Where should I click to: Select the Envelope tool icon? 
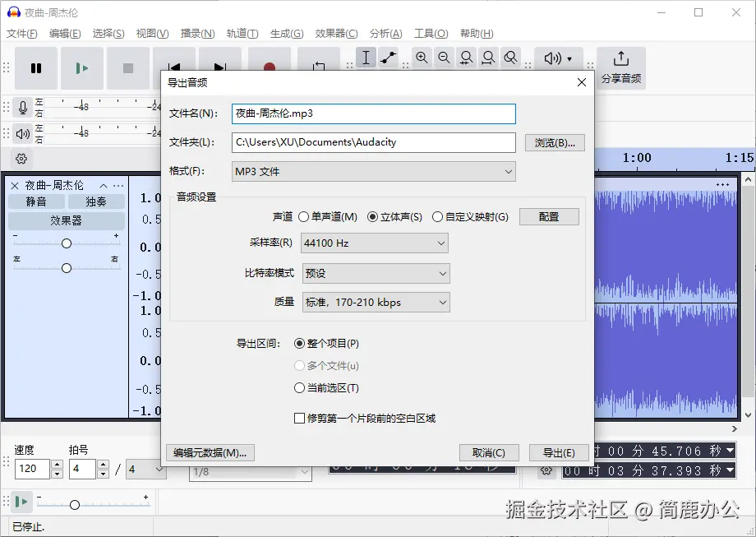385,58
